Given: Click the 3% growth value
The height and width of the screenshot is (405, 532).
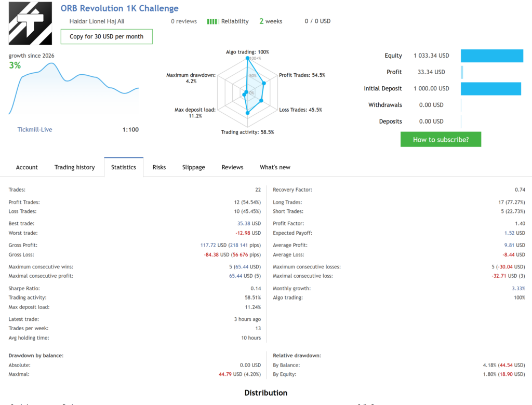Looking at the screenshot, I should (15, 65).
